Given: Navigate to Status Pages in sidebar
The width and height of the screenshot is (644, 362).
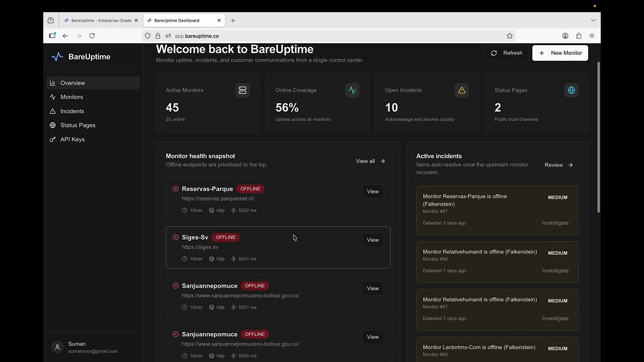Looking at the screenshot, I should (x=94, y=125).
